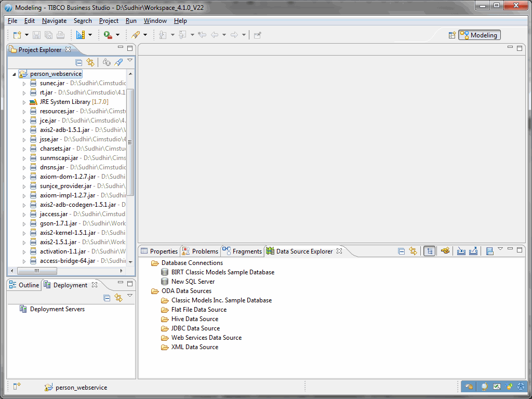This screenshot has height=399, width=532.
Task: Click the Print icon in toolbar
Action: click(x=60, y=35)
